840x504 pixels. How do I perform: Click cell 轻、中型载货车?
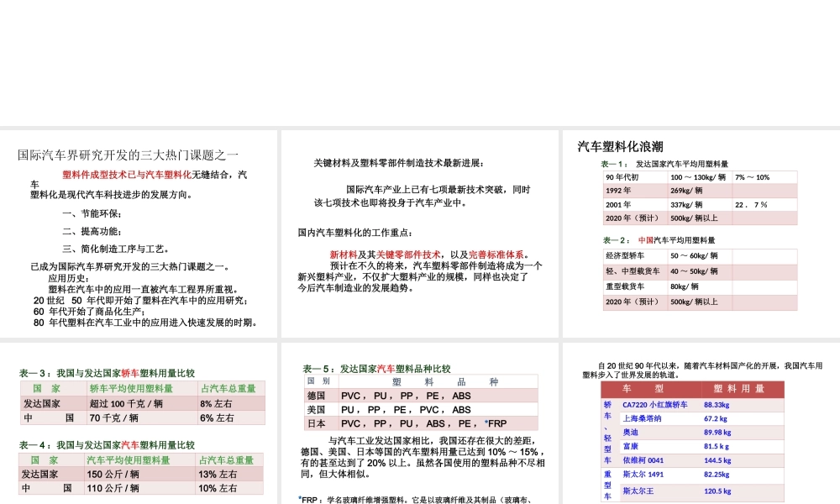(x=635, y=271)
